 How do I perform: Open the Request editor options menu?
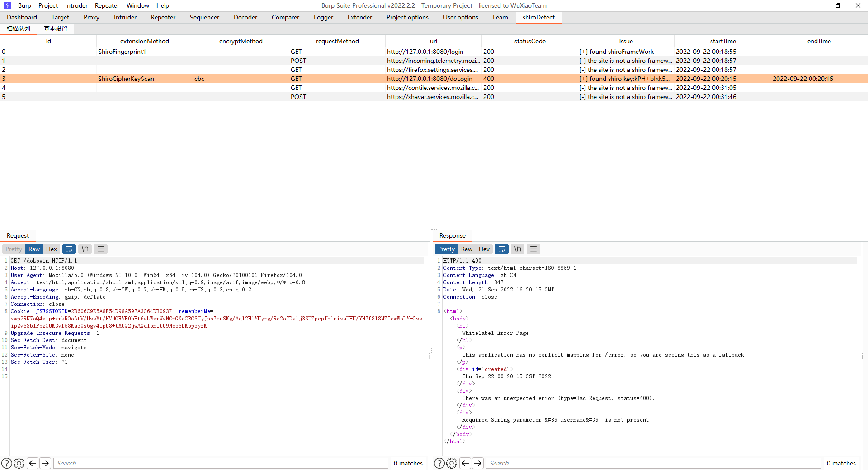(100, 249)
